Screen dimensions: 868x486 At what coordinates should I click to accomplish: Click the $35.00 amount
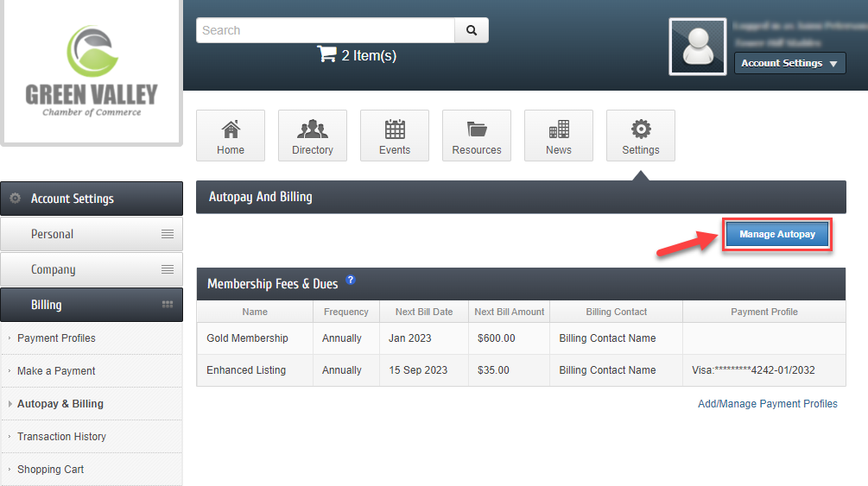(x=493, y=370)
